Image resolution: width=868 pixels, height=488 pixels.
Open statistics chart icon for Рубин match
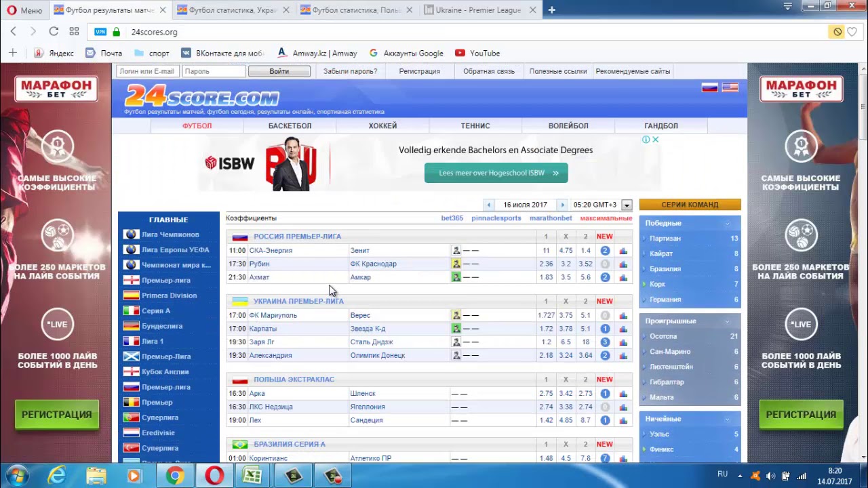pos(623,264)
